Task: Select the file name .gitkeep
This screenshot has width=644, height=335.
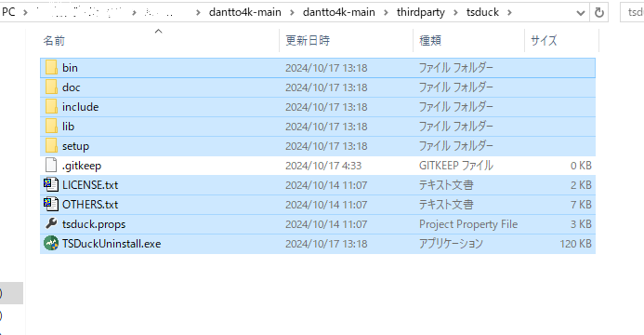Action: [82, 166]
